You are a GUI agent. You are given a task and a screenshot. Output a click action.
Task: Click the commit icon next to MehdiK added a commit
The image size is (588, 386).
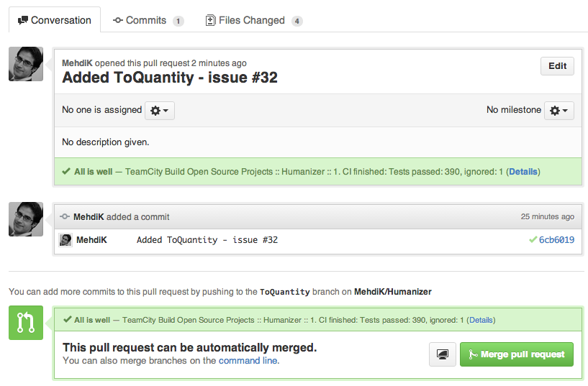pos(65,216)
